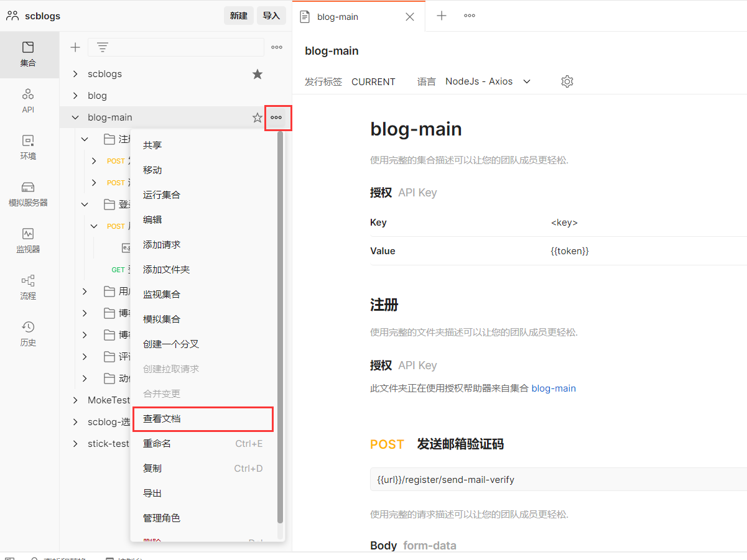Open the 流程 flows section
This screenshot has width=747, height=560.
click(28, 288)
